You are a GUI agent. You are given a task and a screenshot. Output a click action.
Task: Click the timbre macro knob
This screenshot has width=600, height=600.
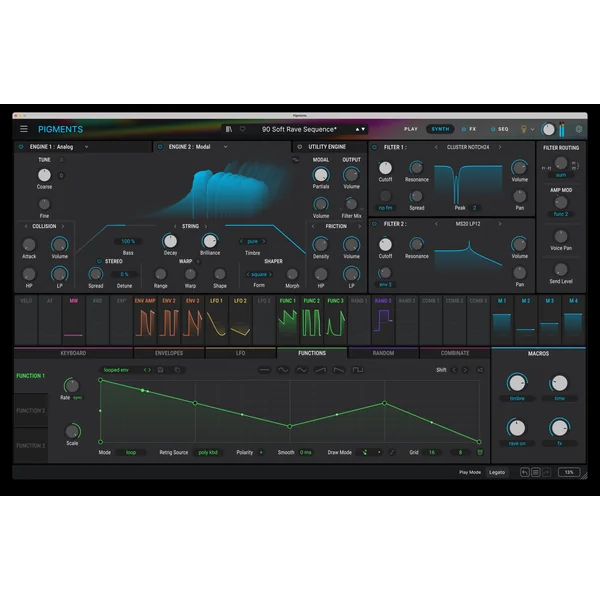tap(517, 383)
